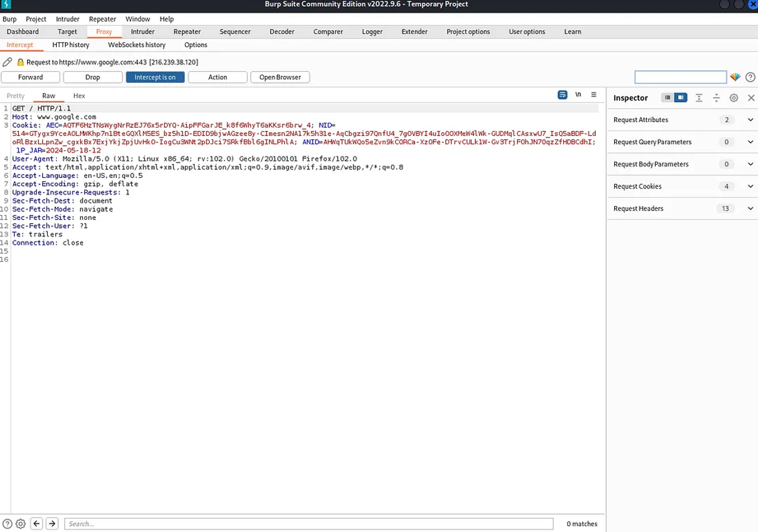Go to the next search match arrow

coord(52,523)
